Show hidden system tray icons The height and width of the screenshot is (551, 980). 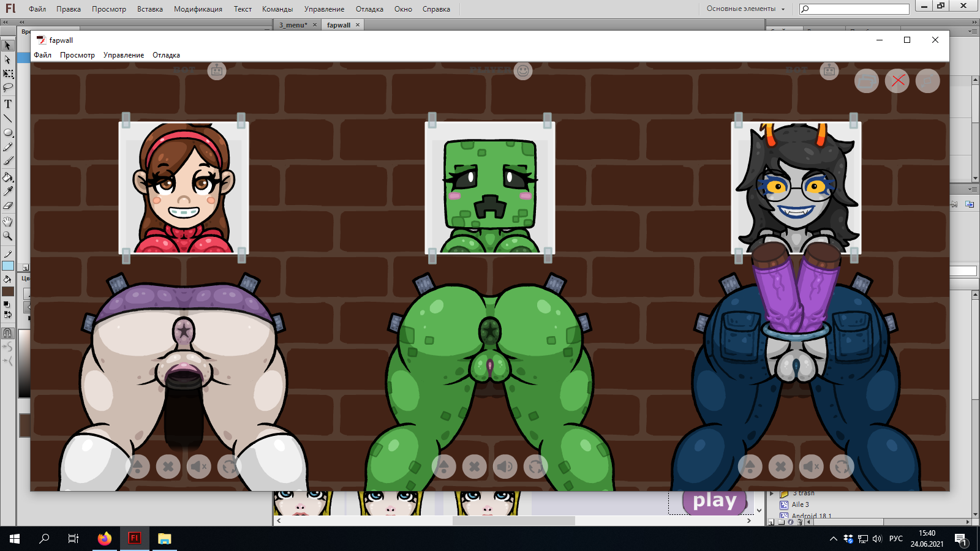pos(833,539)
